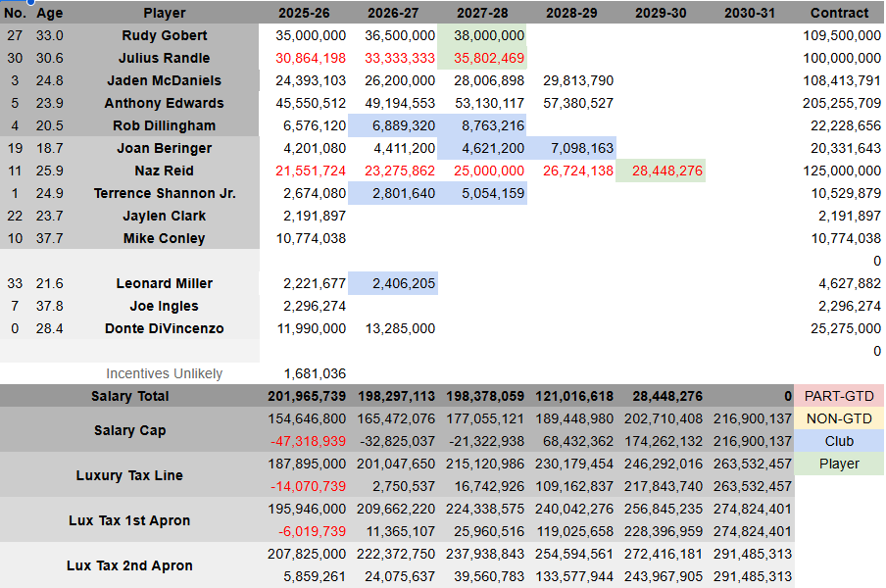The height and width of the screenshot is (588, 886).
Task: Click the Joe Ingles cell
Action: click(165, 306)
